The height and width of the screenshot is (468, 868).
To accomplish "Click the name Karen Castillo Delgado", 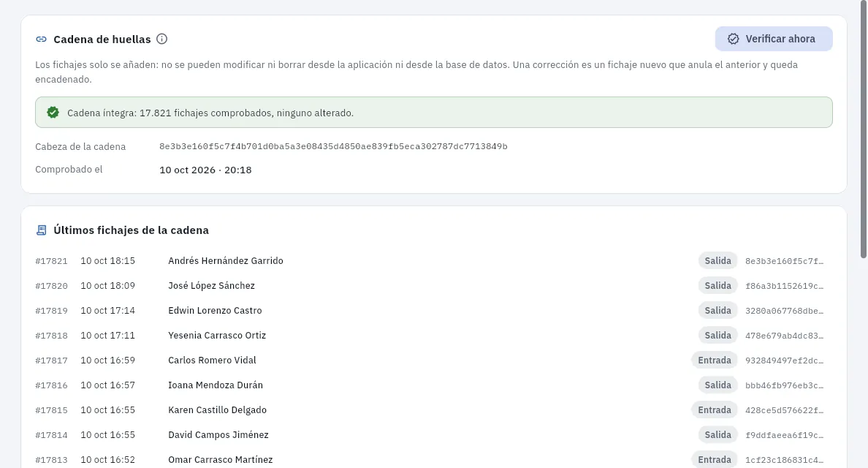I will pos(217,410).
